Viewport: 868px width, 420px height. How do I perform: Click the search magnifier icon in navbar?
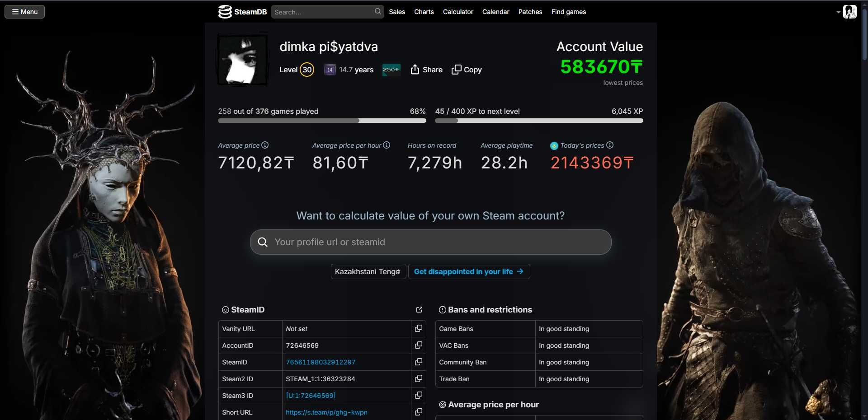(377, 12)
